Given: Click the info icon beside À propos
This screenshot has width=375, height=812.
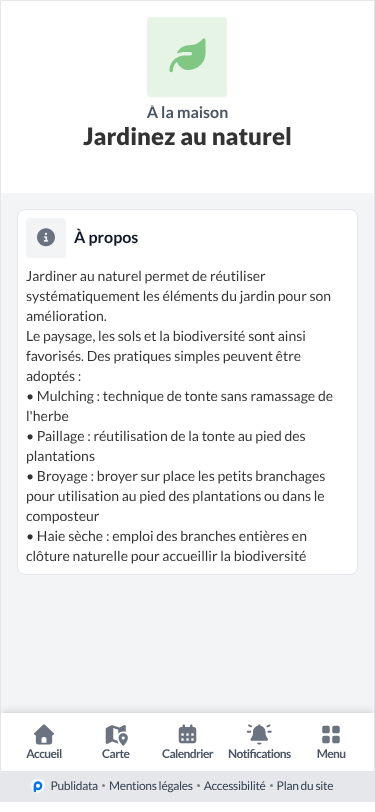Looking at the screenshot, I should coord(46,238).
